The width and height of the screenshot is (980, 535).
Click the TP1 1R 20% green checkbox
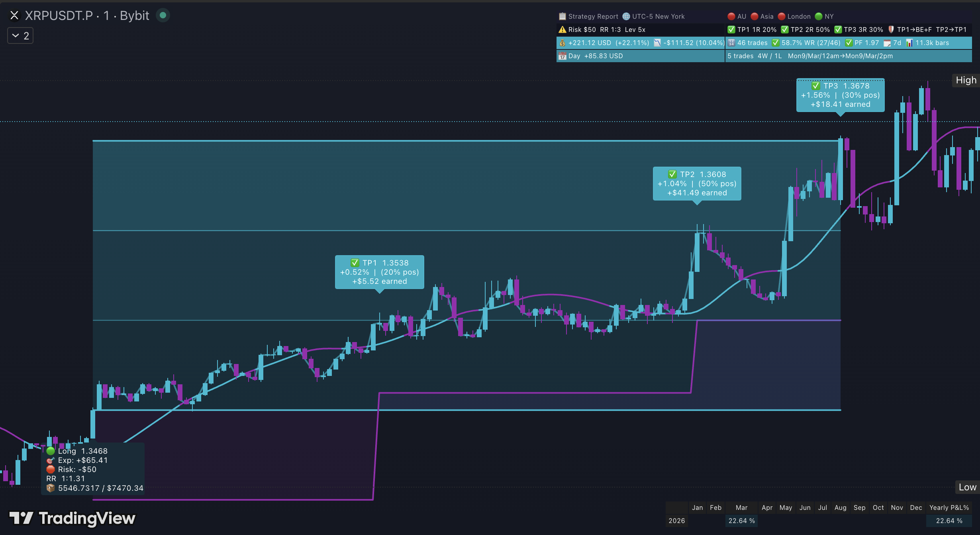[x=731, y=30]
